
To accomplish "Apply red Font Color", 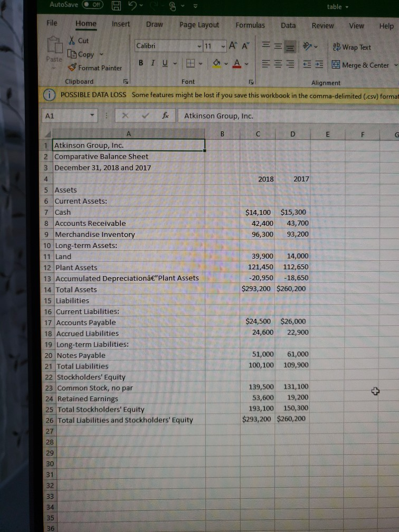I will [x=237, y=63].
